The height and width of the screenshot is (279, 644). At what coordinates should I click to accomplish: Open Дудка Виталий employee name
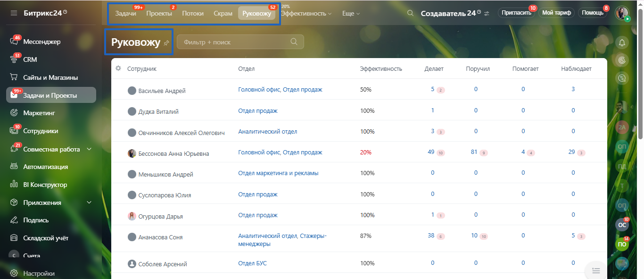[x=158, y=111]
